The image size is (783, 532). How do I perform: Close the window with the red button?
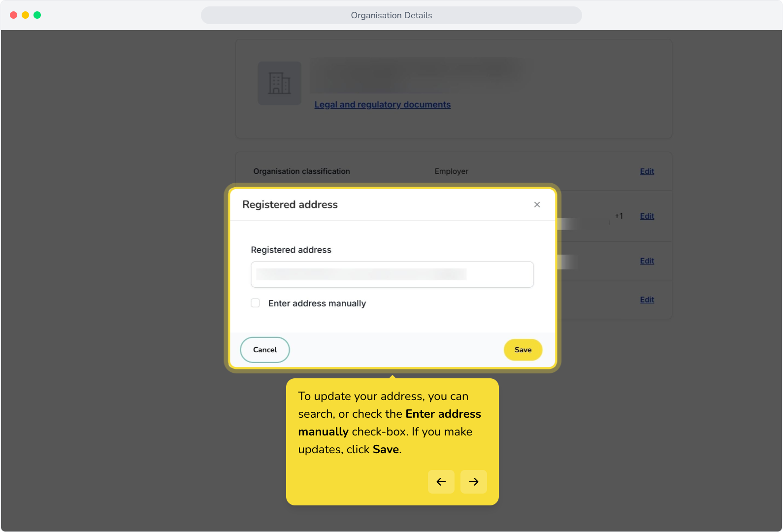click(14, 15)
